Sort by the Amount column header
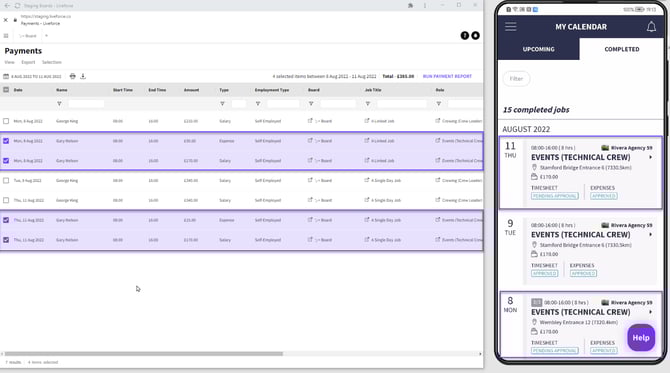Viewport: 670px width, 373px height. pyautogui.click(x=191, y=90)
